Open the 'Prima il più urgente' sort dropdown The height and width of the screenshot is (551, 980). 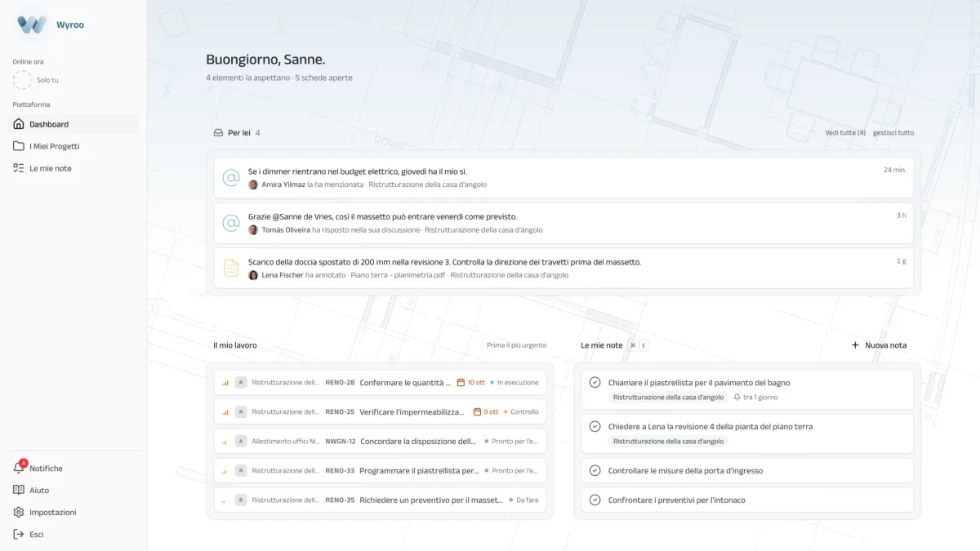point(516,345)
